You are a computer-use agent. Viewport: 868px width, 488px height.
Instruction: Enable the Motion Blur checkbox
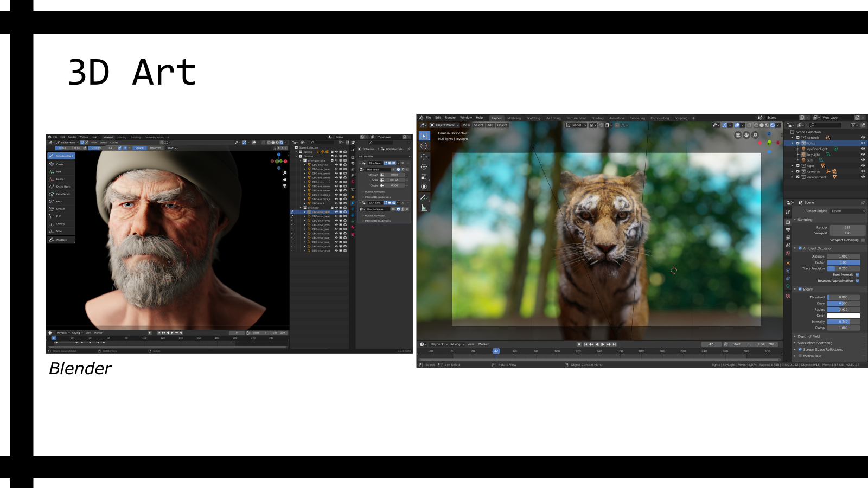click(x=800, y=356)
